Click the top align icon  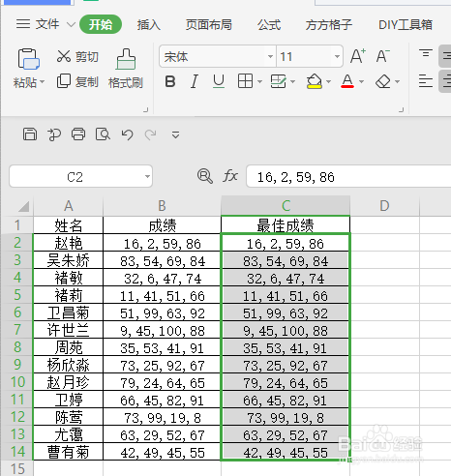tap(426, 53)
